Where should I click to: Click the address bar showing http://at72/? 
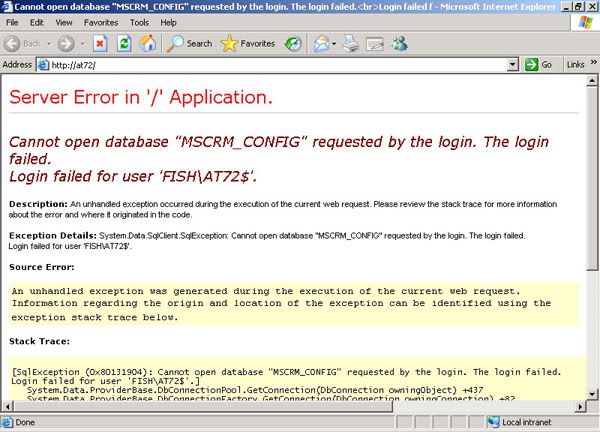click(x=278, y=65)
